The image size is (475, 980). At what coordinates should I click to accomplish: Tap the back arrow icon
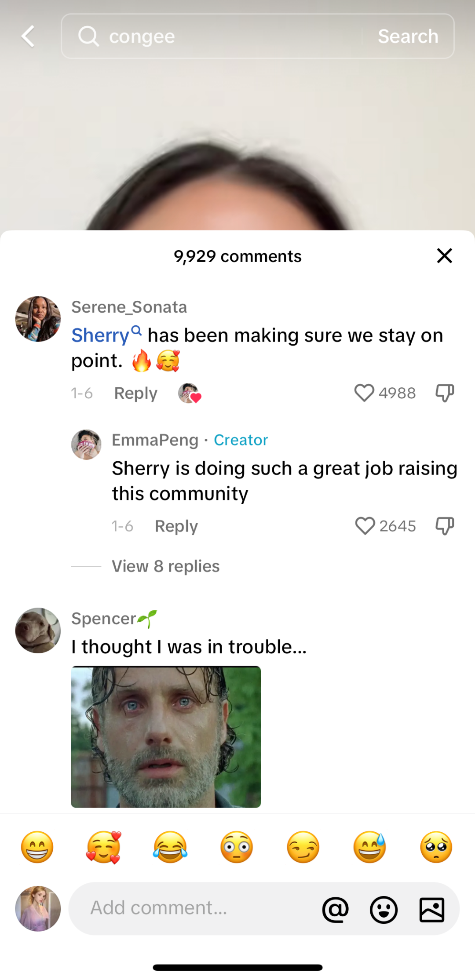click(28, 36)
